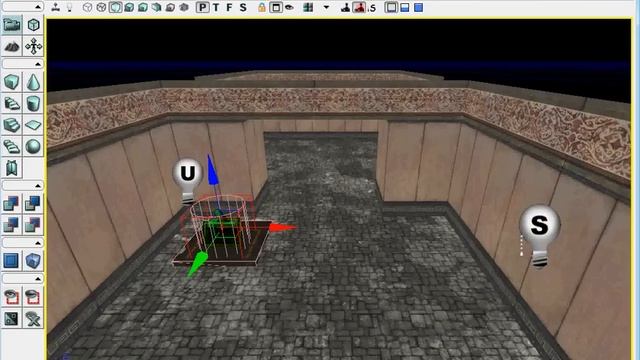Viewport: 640px width, 360px height.
Task: Switch to Geometry mode cube icon
Action: pyautogui.click(x=33, y=25)
